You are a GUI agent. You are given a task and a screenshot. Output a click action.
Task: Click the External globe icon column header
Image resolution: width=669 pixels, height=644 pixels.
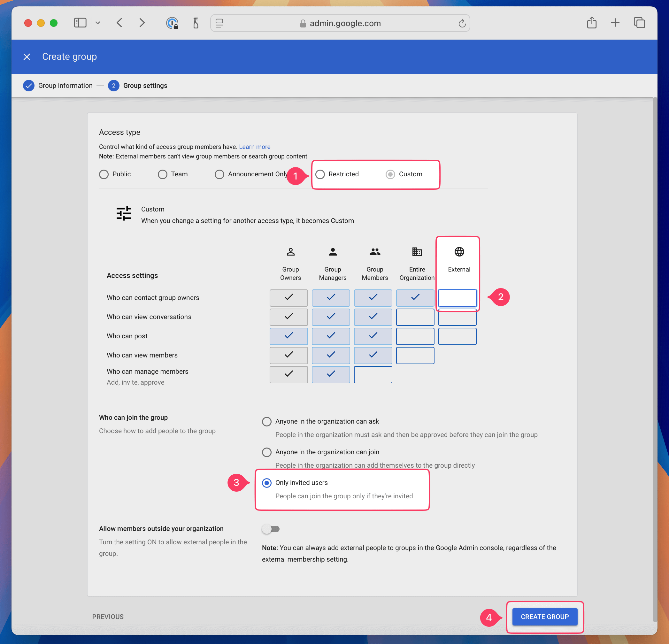point(459,252)
